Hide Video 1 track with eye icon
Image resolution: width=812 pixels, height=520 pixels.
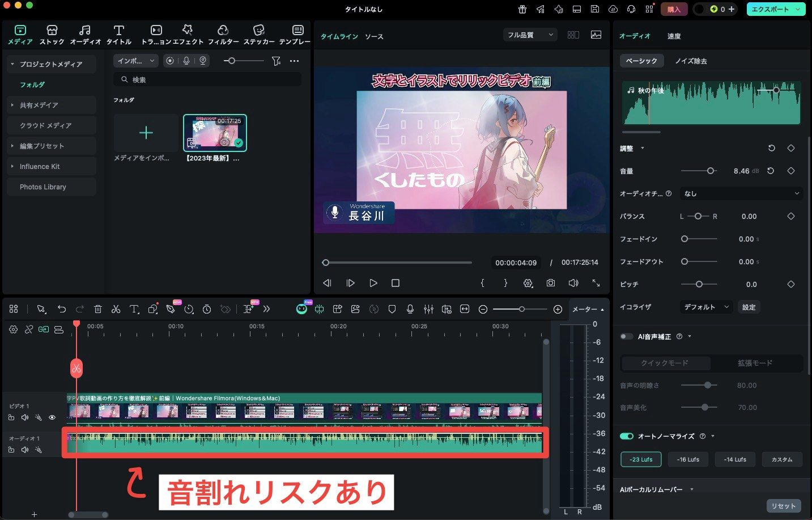(x=52, y=418)
